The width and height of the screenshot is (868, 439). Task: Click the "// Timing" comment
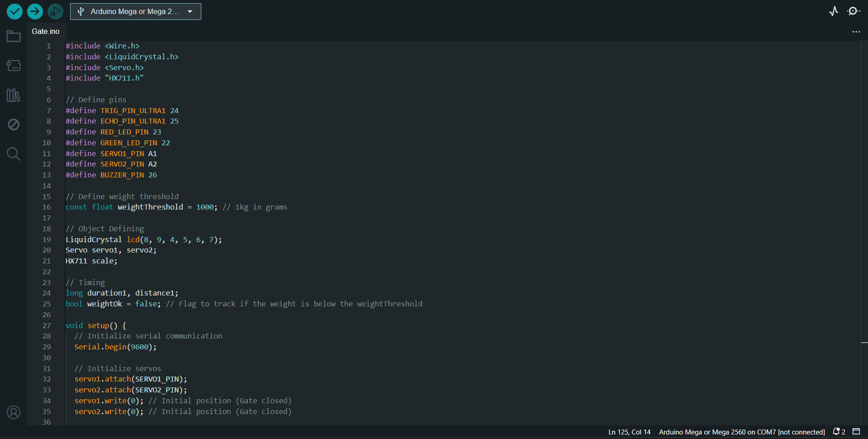pyautogui.click(x=85, y=283)
